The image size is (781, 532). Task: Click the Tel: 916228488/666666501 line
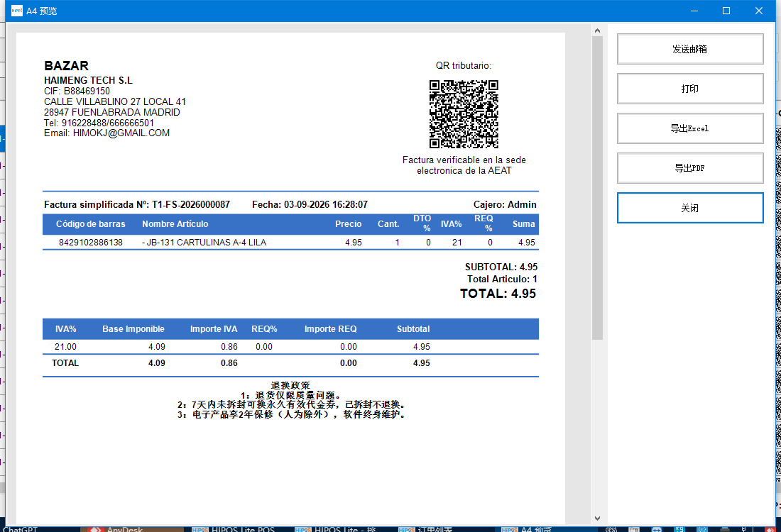tap(99, 123)
